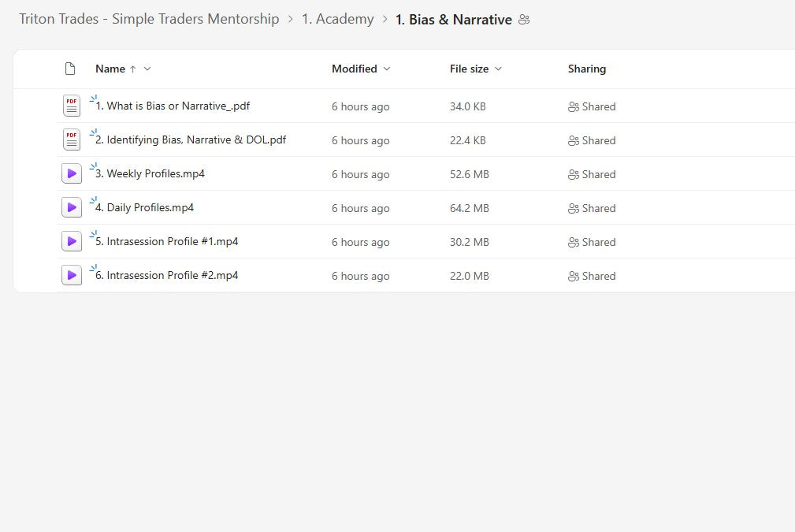Reverse sort order using the Name ascending arrow
Image resolution: width=795 pixels, height=532 pixels.
[134, 69]
